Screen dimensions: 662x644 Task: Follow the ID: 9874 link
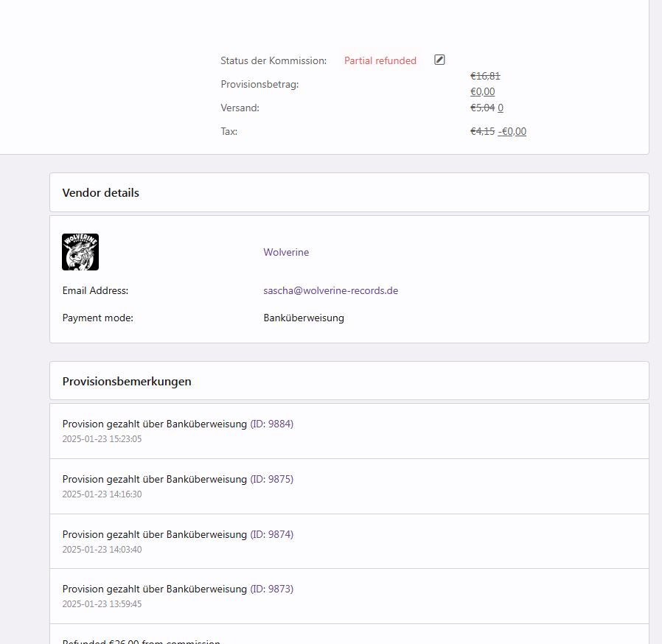click(x=272, y=534)
